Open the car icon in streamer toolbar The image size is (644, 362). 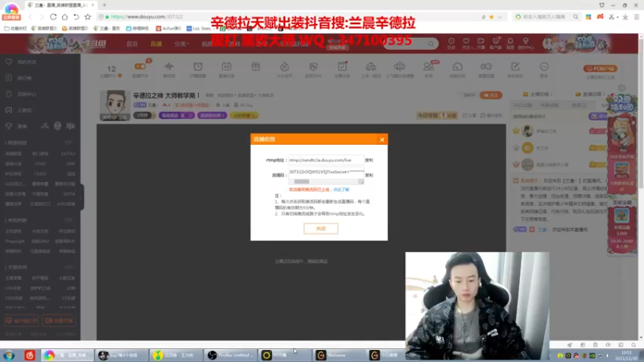371,67
